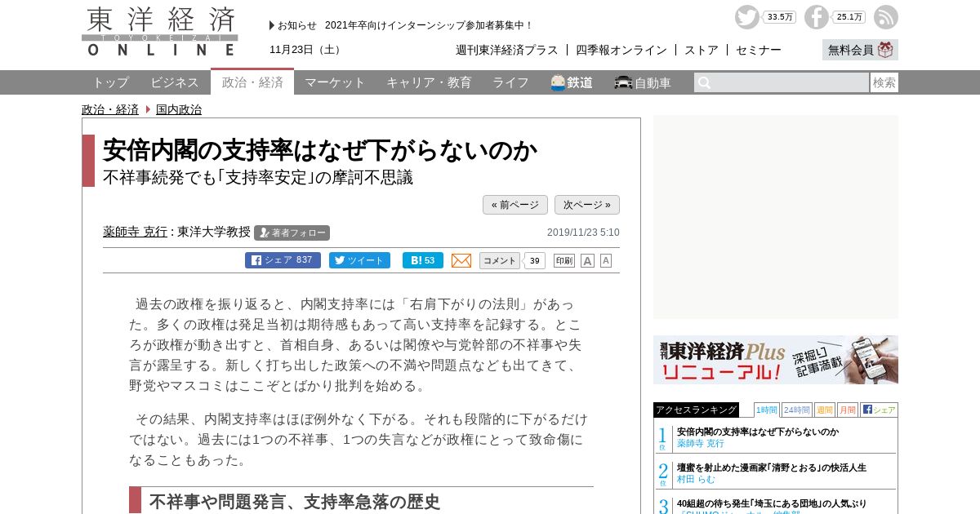
Task: Click the 無料会員 gift button
Action: tap(860, 50)
